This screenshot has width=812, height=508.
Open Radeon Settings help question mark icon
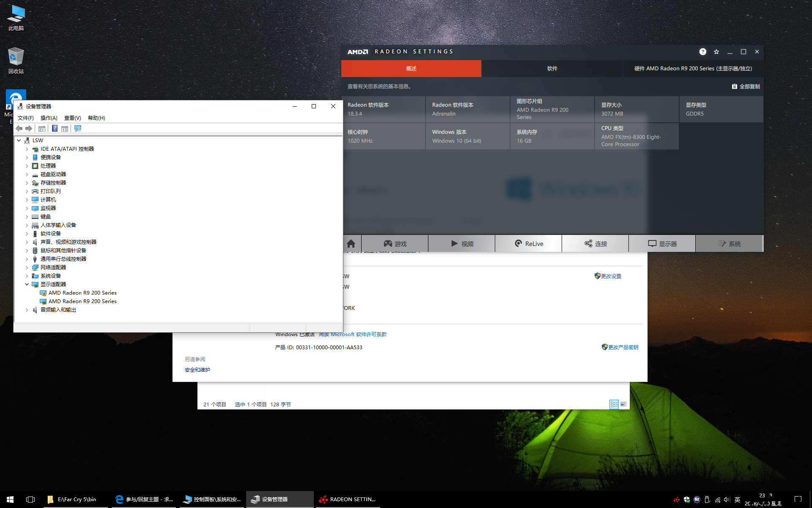pos(702,52)
